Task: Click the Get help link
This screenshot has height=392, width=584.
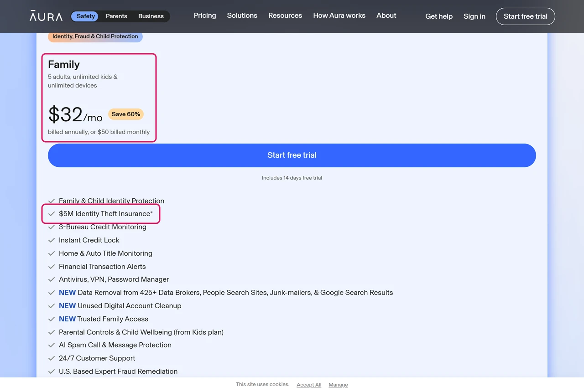Action: [439, 16]
